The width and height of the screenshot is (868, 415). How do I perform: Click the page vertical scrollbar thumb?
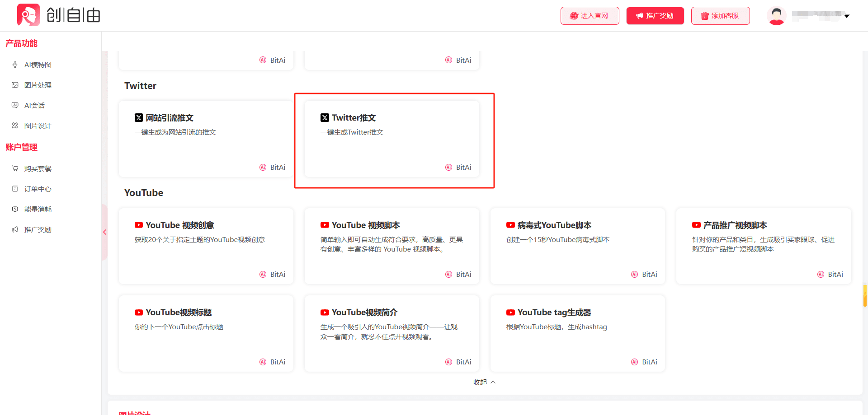point(865,296)
